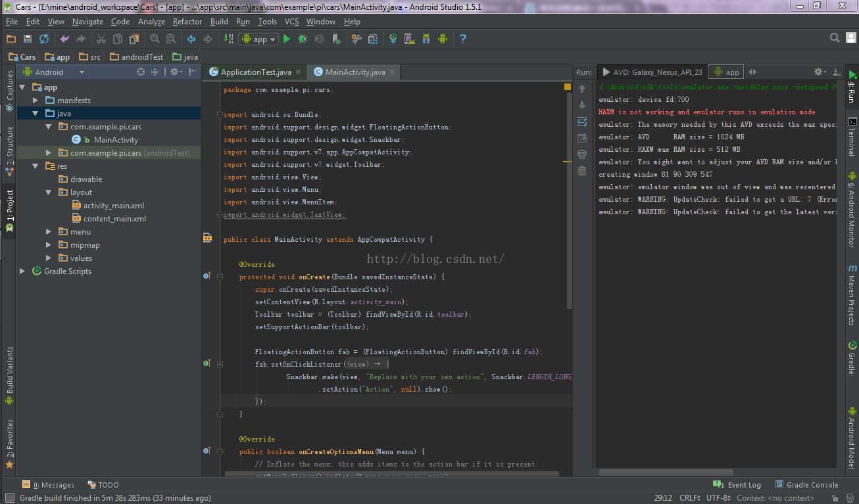Open the Terminal side tab
Image resolution: width=859 pixels, height=504 pixels.
[852, 137]
